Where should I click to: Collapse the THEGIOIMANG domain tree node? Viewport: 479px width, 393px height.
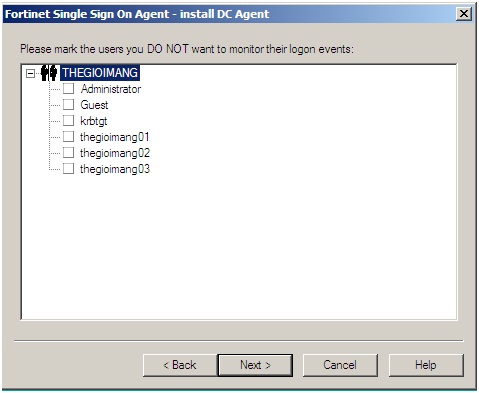[30, 73]
